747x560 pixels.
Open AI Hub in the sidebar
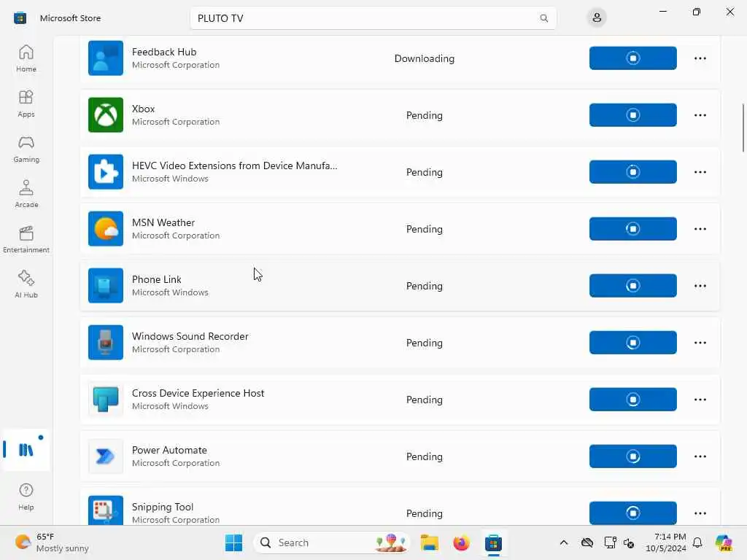pyautogui.click(x=26, y=284)
